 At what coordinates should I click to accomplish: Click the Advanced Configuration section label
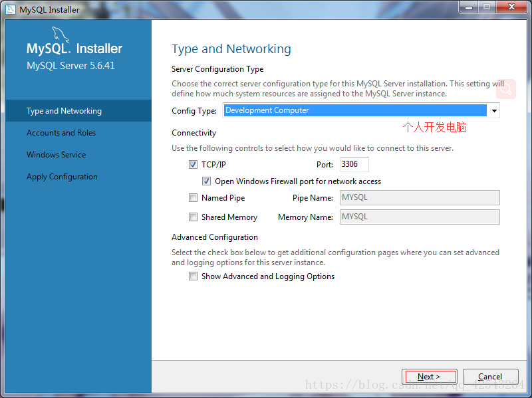[215, 237]
